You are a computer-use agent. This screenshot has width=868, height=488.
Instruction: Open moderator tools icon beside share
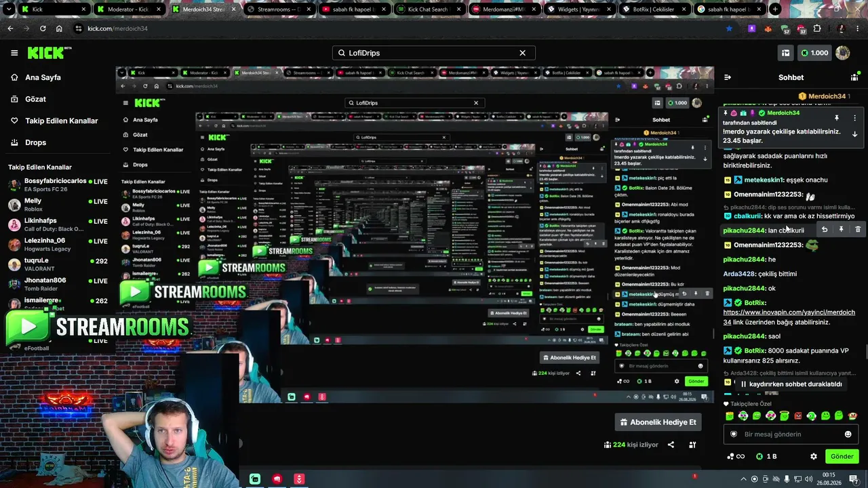tap(692, 445)
